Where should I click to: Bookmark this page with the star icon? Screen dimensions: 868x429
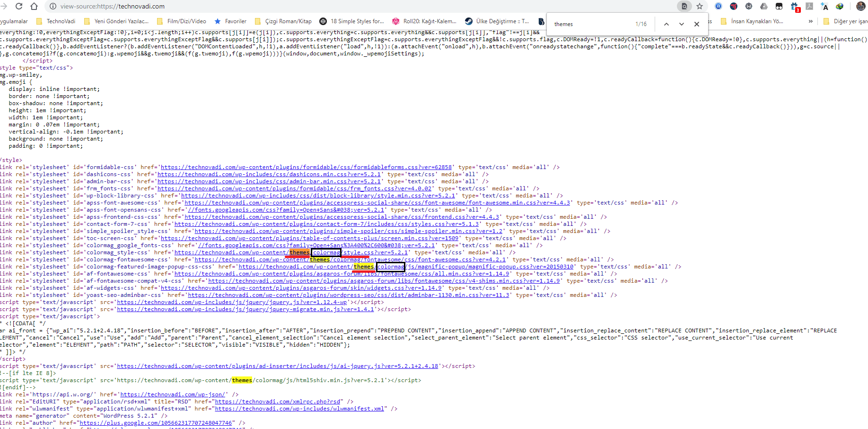pyautogui.click(x=700, y=6)
